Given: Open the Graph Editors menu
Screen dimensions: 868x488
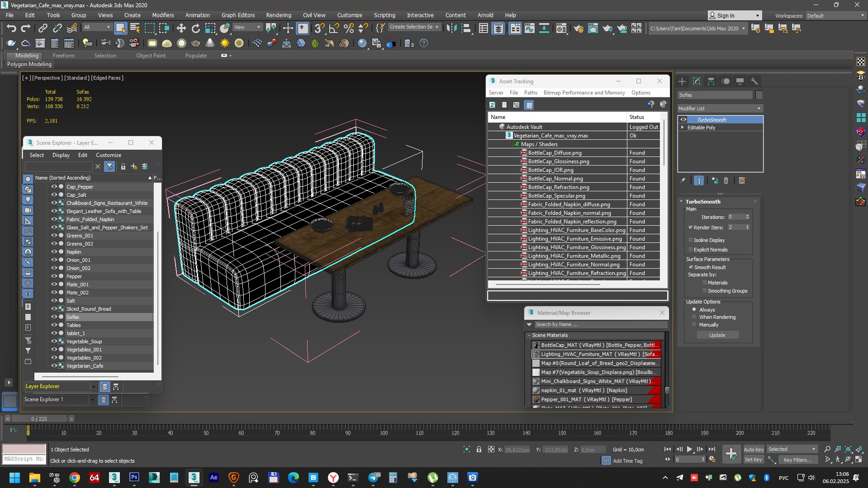Looking at the screenshot, I should click(x=238, y=15).
